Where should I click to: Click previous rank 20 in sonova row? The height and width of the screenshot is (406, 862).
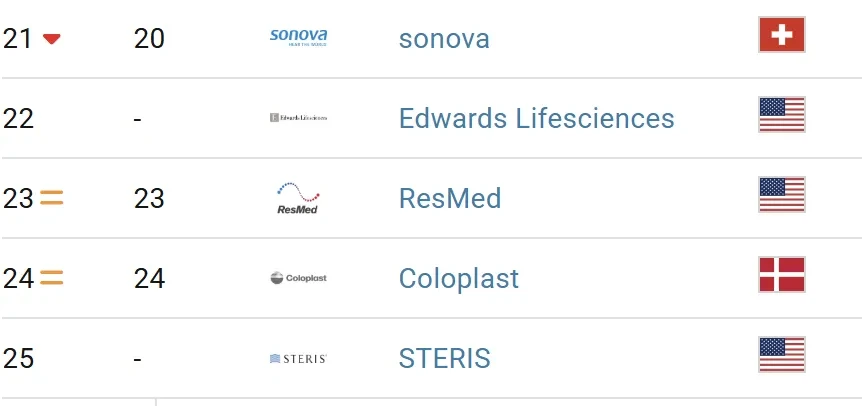pyautogui.click(x=149, y=39)
